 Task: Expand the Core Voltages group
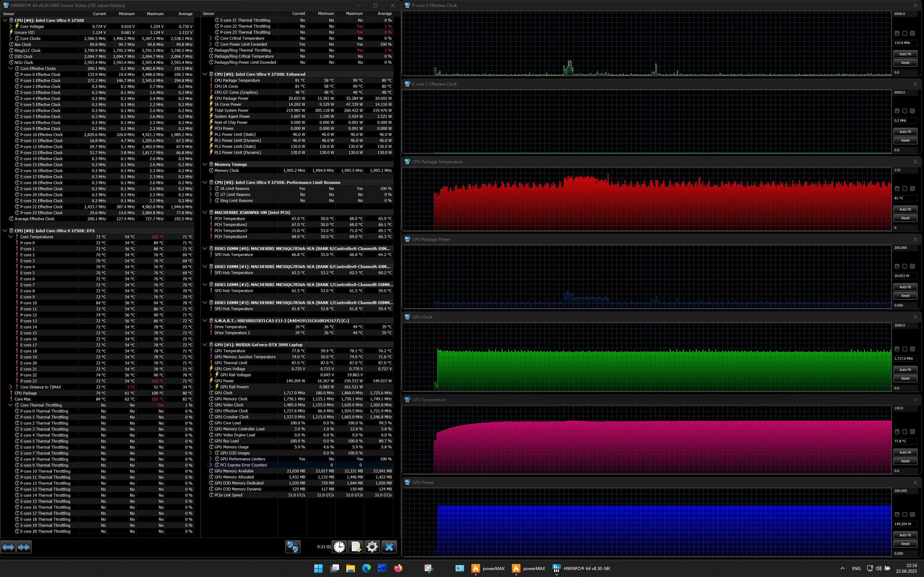(x=11, y=26)
